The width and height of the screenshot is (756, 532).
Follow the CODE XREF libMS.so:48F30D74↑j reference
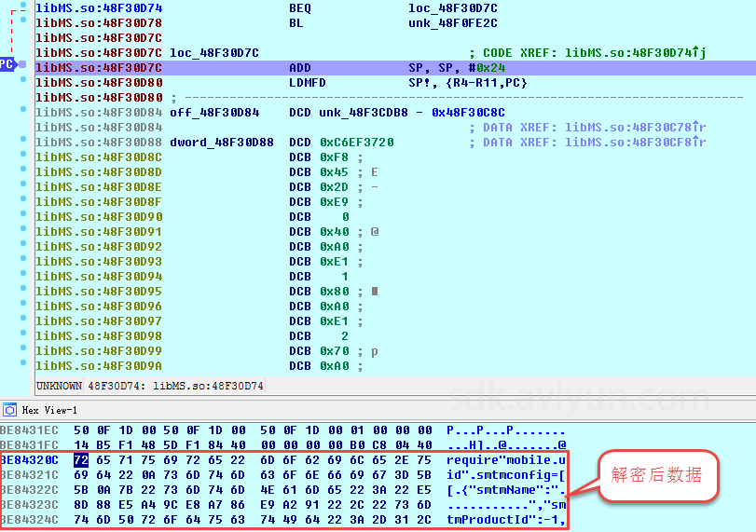pyautogui.click(x=635, y=52)
